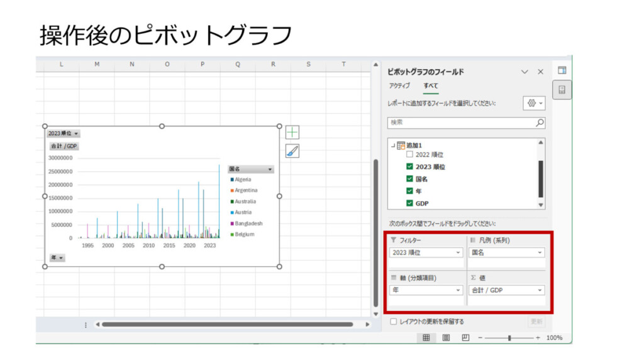Image resolution: width=644 pixels, height=362 pixels.
Task: Enable the 2022 順位 field checkbox
Action: coord(409,155)
